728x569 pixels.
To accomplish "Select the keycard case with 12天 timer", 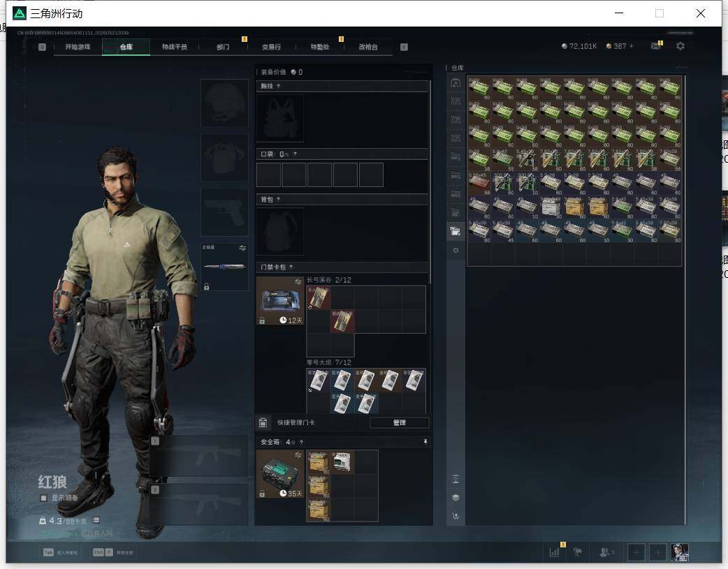I will coord(280,301).
